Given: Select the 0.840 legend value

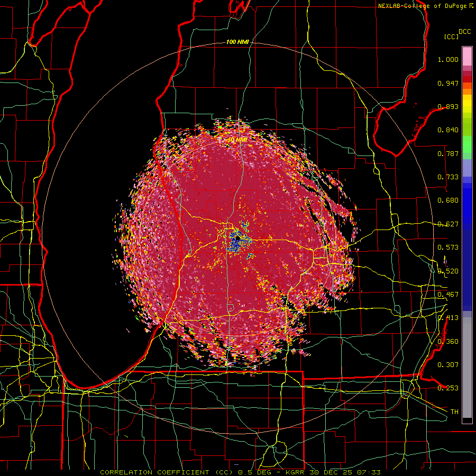Looking at the screenshot, I should (448, 130).
